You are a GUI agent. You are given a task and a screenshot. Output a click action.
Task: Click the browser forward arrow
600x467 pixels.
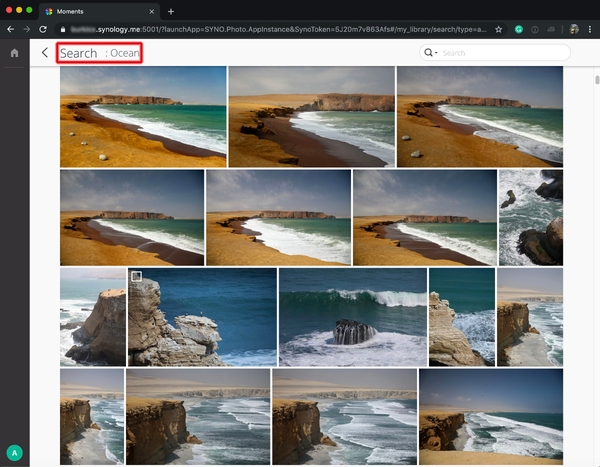26,29
